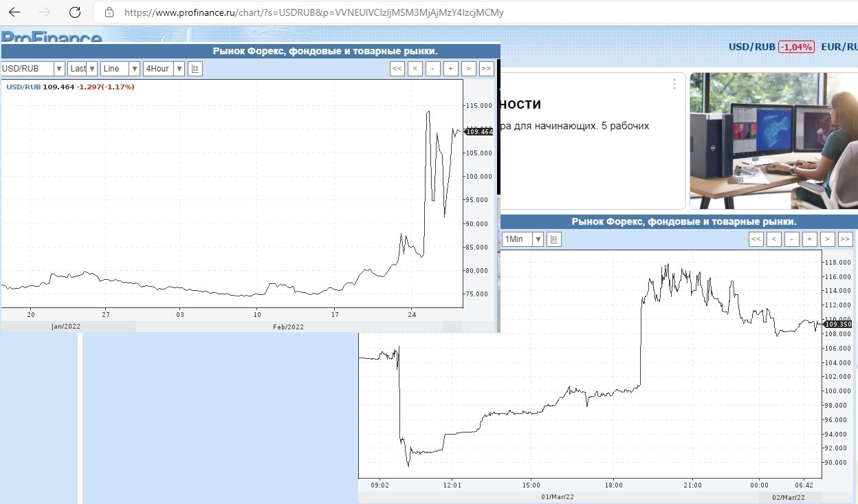Jump to latest data on 4Hour chart
Viewport: 858px width, 504px height.
click(487, 68)
